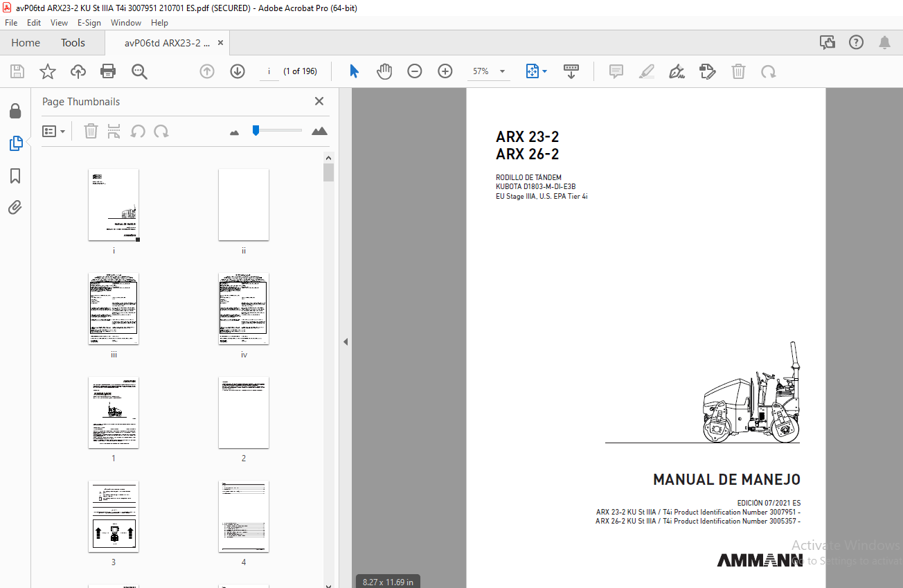The image size is (903, 588).
Task: Open the Edit menu
Action: point(34,22)
